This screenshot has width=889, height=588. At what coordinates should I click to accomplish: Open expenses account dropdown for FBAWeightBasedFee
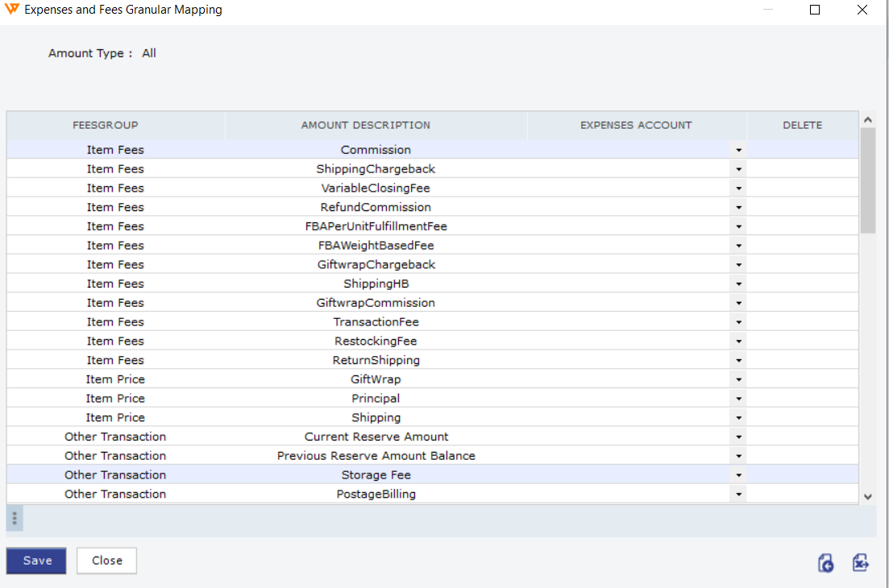pos(739,246)
